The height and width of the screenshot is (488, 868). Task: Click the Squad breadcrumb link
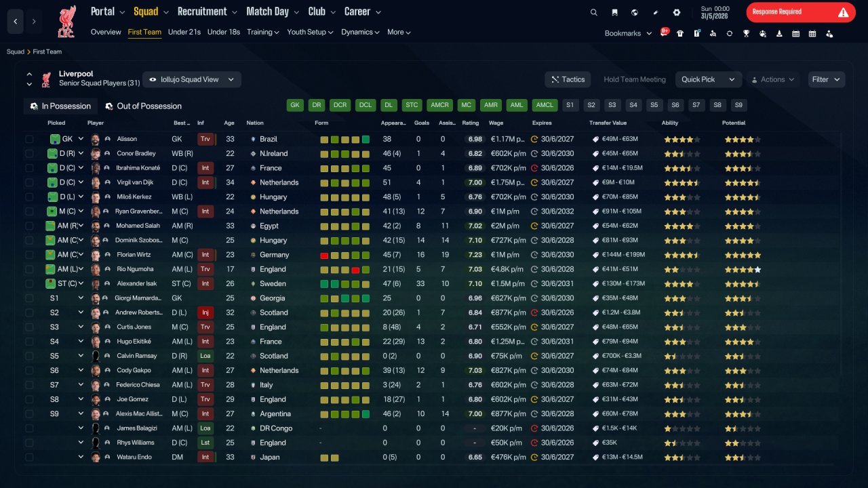(x=15, y=52)
